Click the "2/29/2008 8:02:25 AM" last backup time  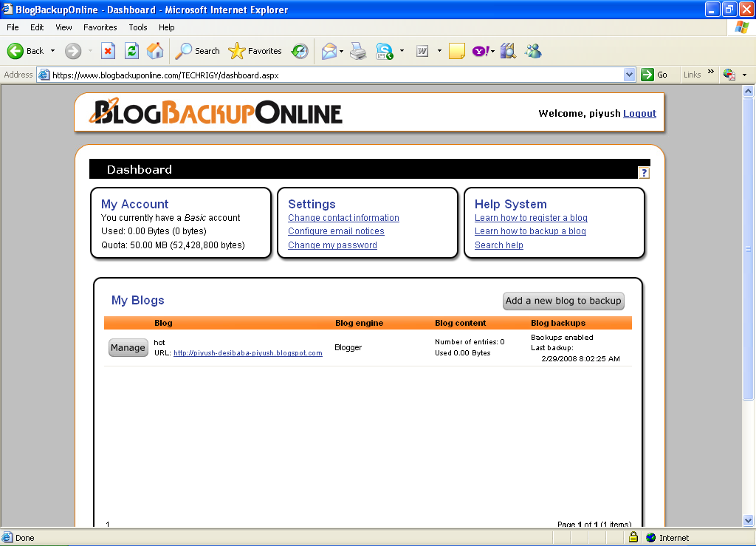tap(580, 359)
